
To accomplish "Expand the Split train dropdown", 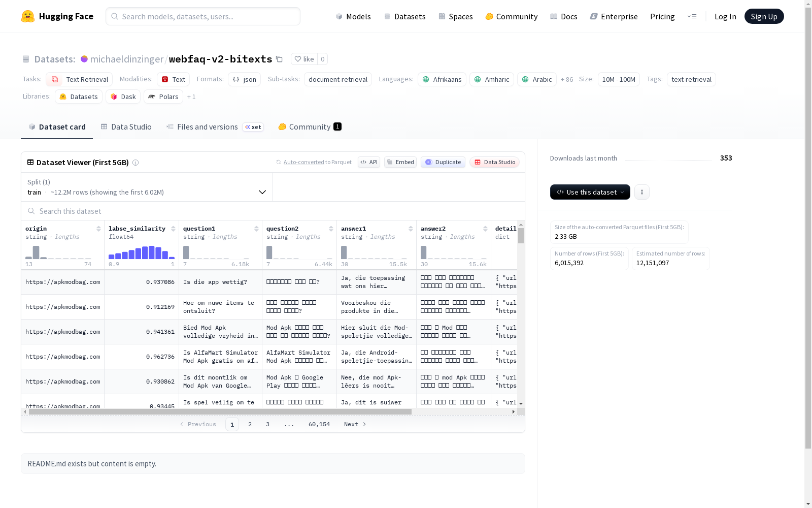I will pyautogui.click(x=147, y=187).
